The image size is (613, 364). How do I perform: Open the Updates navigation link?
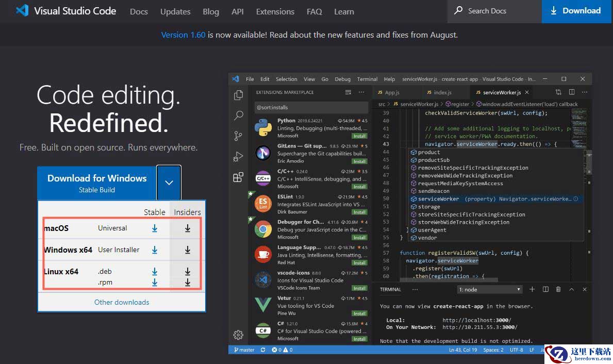coord(175,12)
